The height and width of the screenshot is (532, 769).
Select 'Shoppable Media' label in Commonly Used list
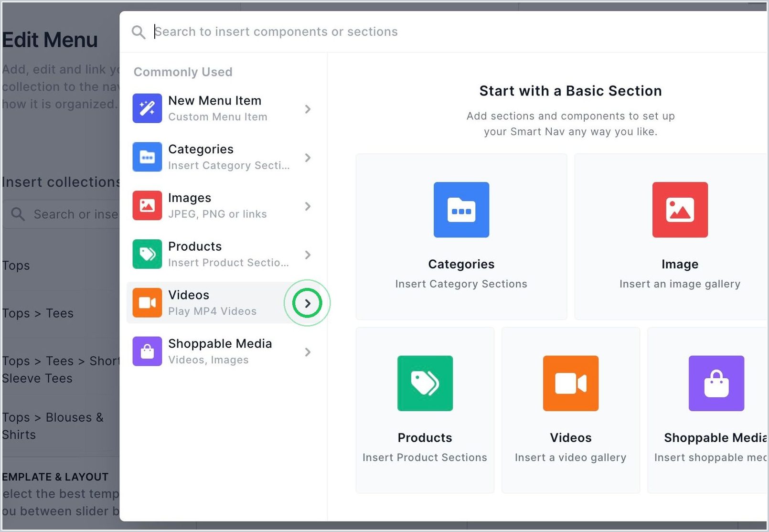(x=220, y=344)
